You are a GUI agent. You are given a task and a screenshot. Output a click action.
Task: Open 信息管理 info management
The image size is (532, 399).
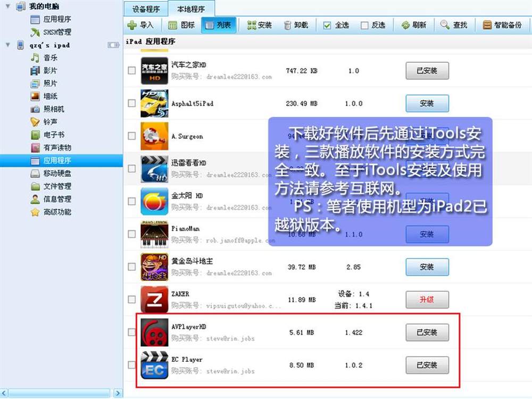51,199
